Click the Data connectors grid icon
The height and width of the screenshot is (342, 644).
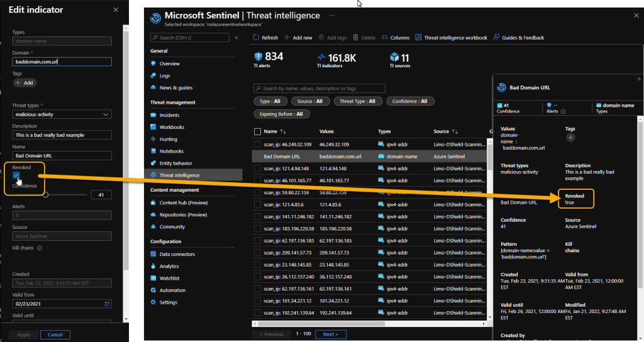pos(153,254)
